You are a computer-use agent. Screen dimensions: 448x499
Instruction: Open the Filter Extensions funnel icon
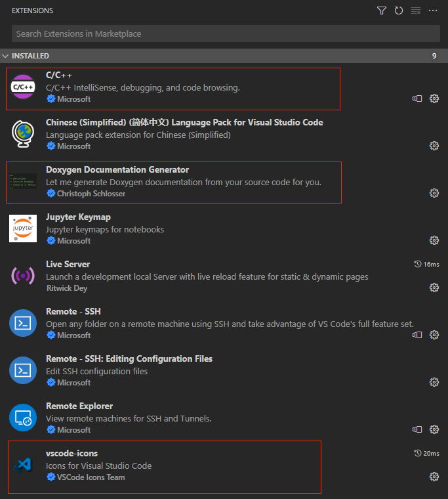382,11
